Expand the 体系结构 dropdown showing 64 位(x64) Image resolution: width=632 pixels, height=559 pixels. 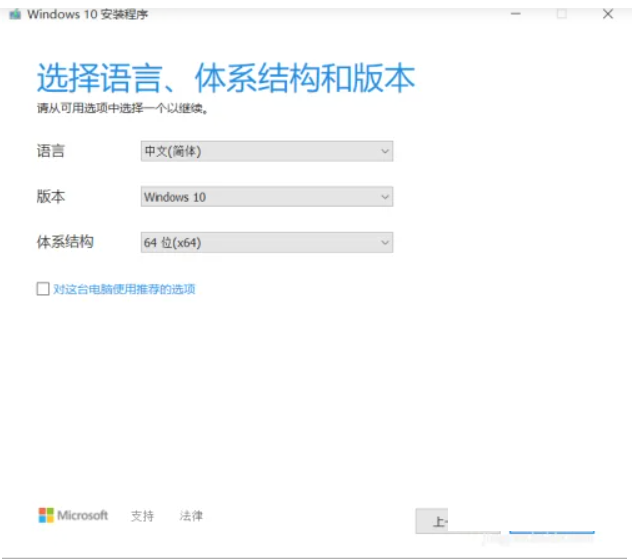click(267, 242)
